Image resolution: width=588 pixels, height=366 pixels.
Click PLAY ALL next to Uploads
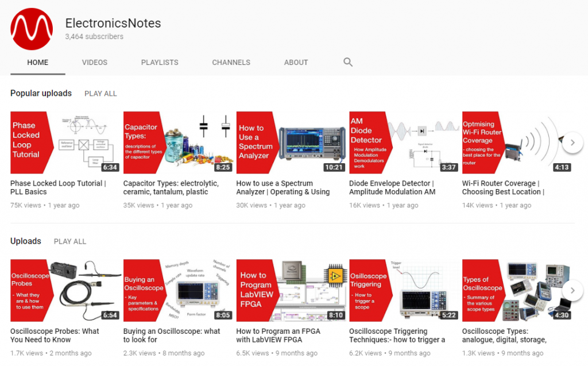[69, 241]
